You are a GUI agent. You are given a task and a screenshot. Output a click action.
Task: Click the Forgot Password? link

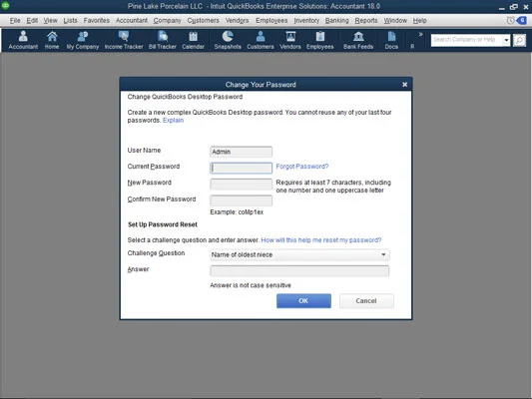tap(302, 167)
